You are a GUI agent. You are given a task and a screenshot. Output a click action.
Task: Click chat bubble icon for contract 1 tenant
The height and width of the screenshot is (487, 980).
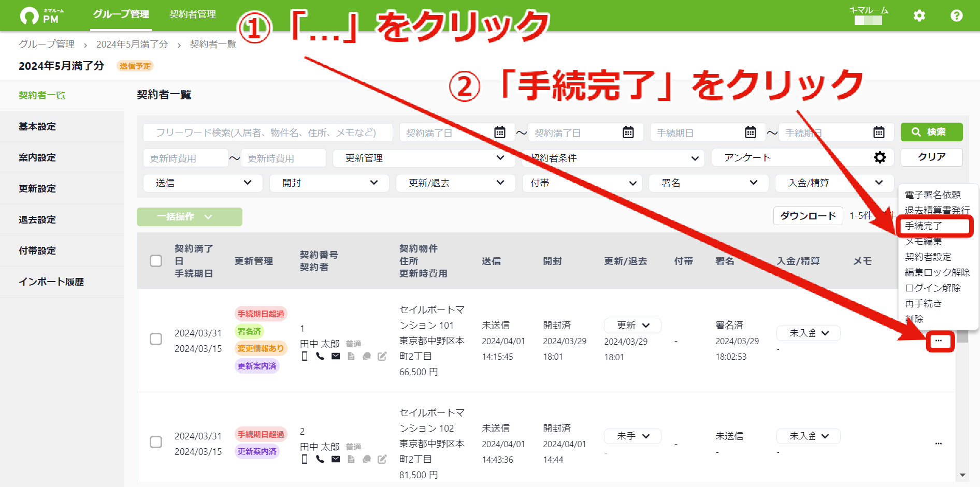click(x=367, y=356)
